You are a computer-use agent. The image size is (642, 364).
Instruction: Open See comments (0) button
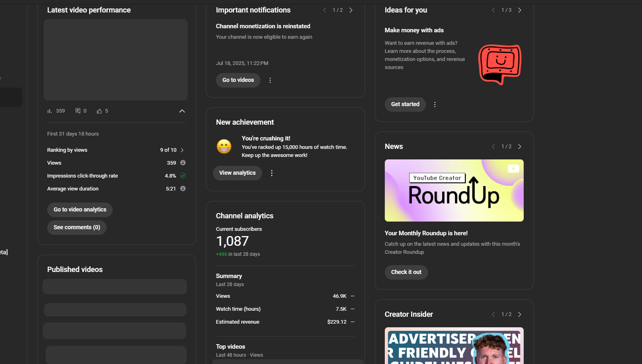[77, 228]
